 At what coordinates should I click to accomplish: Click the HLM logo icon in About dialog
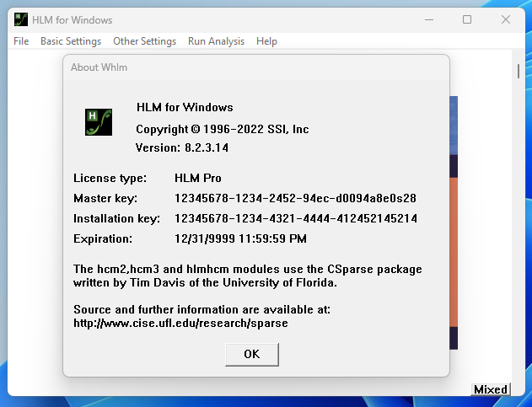[99, 122]
